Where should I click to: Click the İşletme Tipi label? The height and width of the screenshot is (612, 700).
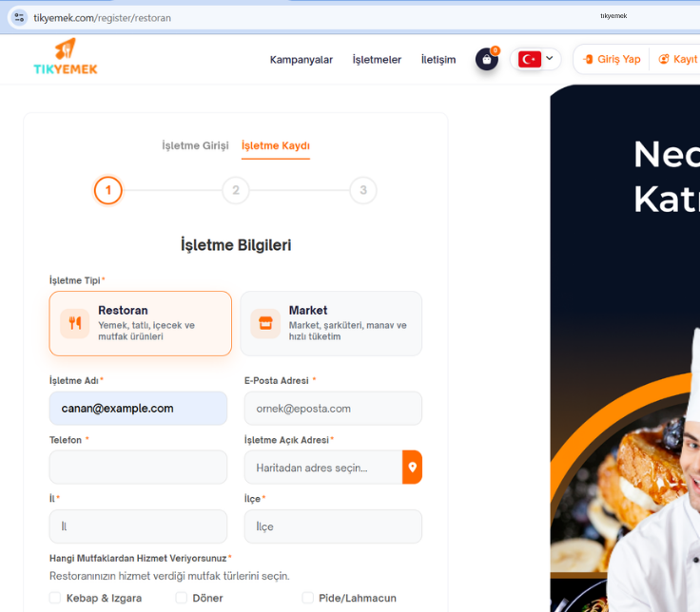(x=74, y=280)
